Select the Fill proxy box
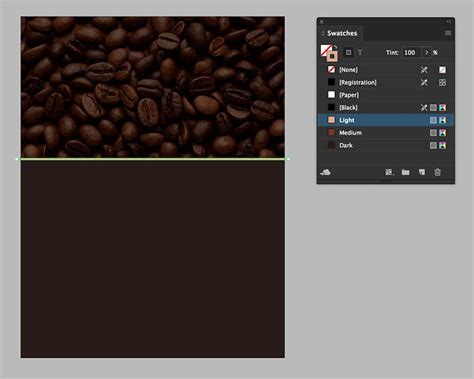This screenshot has width=474, height=379. click(x=326, y=50)
